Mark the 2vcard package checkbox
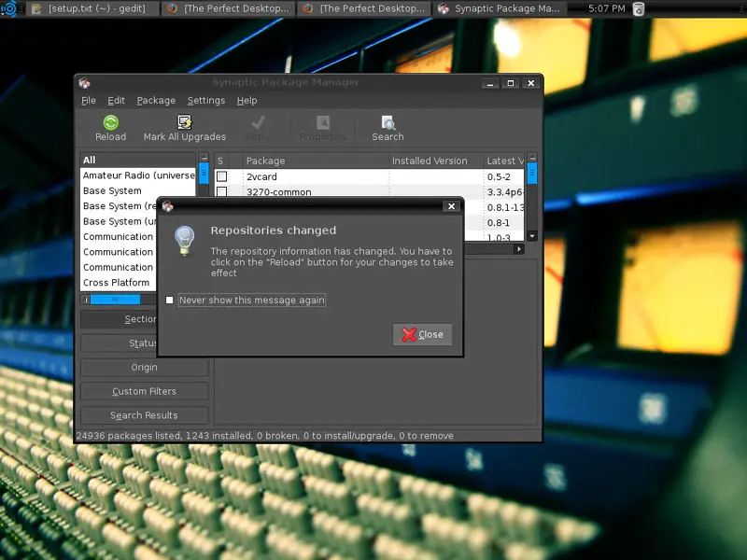 222,176
